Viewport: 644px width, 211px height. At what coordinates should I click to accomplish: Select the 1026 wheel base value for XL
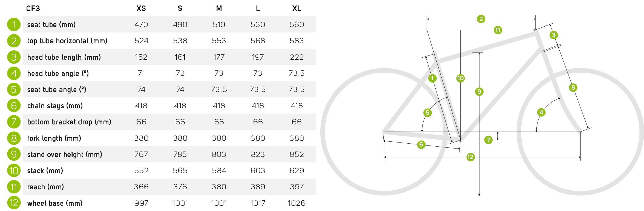(x=297, y=203)
